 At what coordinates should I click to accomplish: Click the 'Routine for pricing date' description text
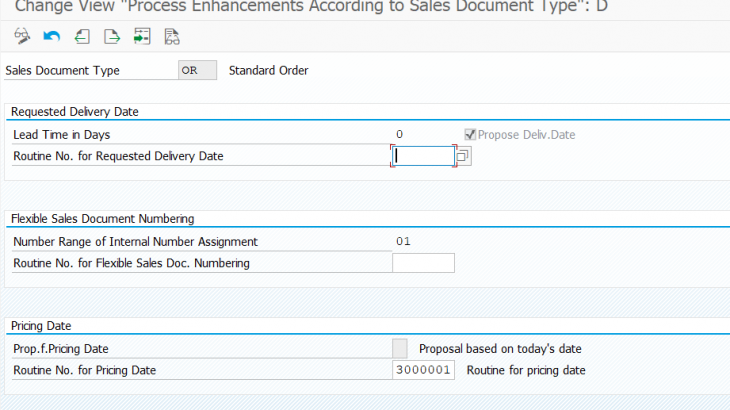(x=525, y=370)
